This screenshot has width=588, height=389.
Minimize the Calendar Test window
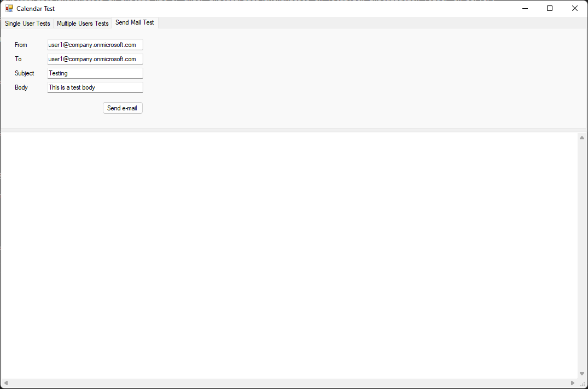(x=525, y=8)
